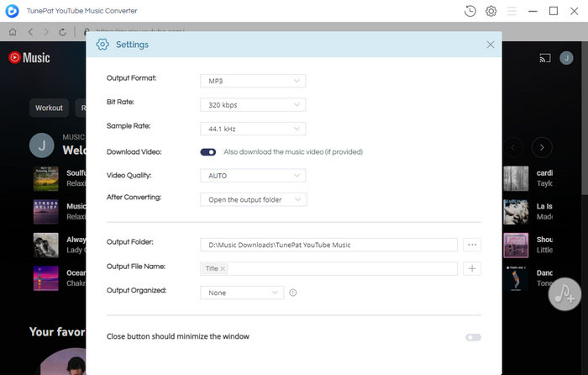Image resolution: width=588 pixels, height=375 pixels.
Task: Click the Settings gear icon in dialog header
Action: [102, 45]
